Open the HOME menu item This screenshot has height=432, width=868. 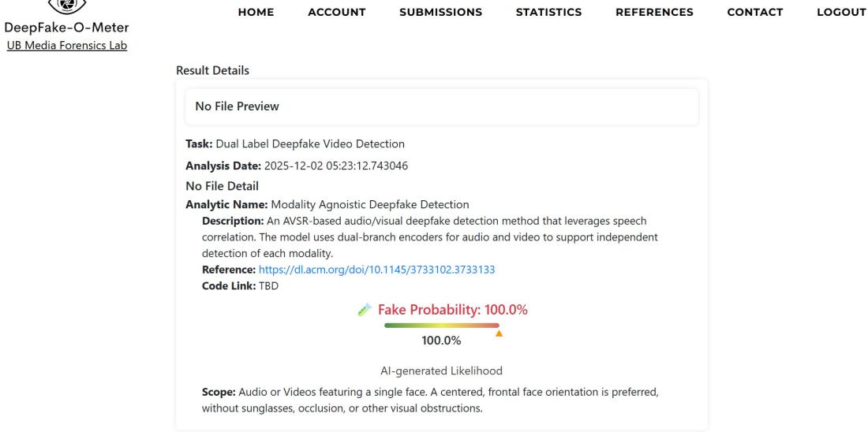click(256, 12)
